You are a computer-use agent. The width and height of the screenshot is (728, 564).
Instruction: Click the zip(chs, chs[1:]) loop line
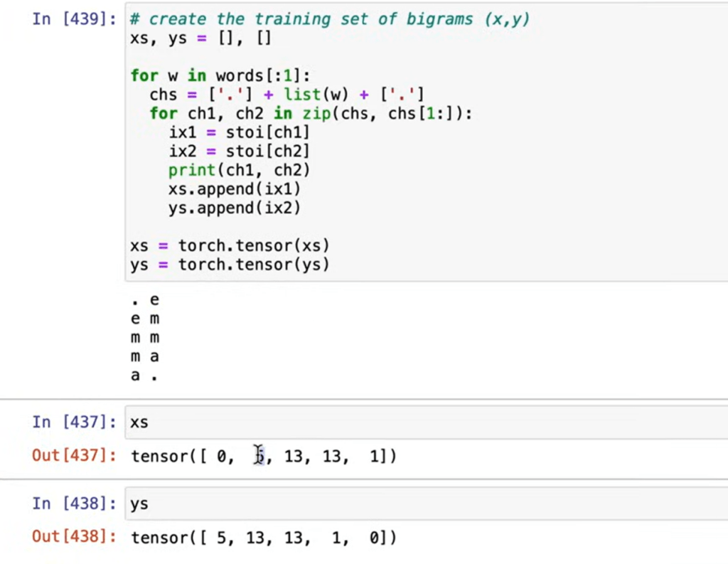311,113
